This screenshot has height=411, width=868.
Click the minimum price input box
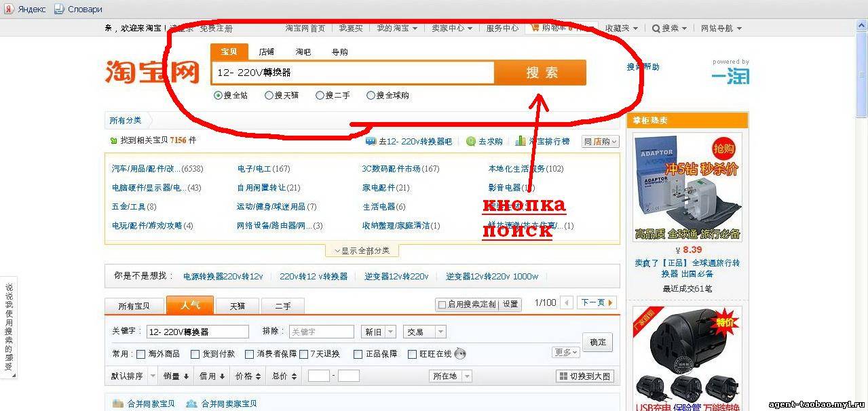click(319, 376)
